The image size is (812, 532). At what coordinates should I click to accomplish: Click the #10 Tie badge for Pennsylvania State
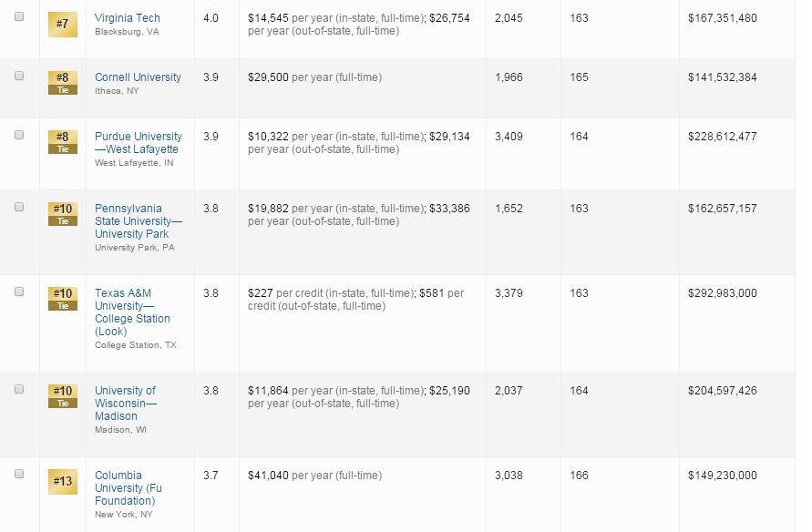point(63,214)
